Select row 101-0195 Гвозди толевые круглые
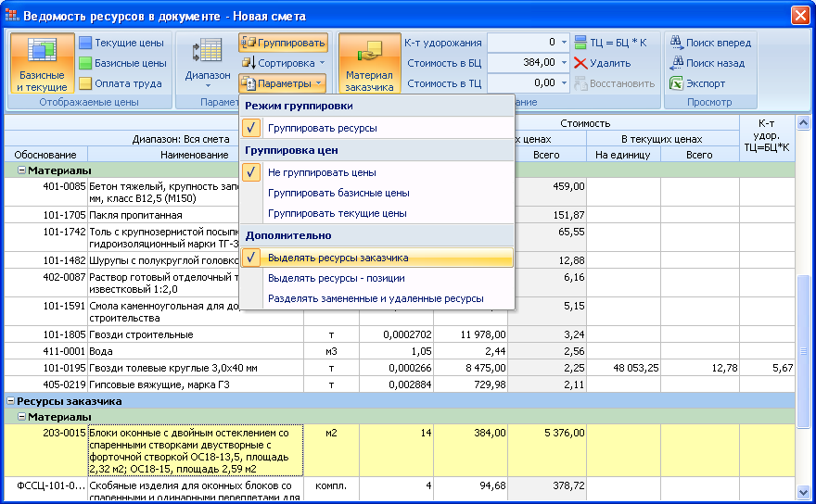The height and width of the screenshot is (504, 816). 400,368
